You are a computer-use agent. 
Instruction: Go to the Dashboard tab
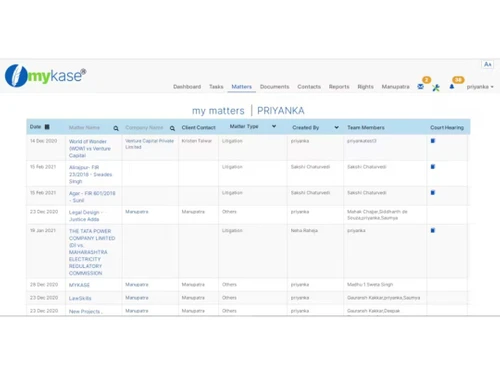(187, 87)
